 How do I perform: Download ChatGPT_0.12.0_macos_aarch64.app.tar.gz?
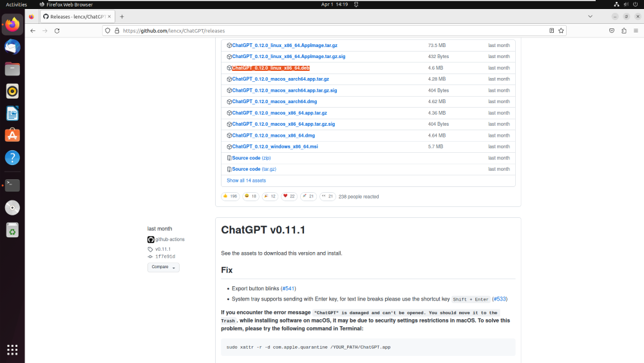pos(281,79)
